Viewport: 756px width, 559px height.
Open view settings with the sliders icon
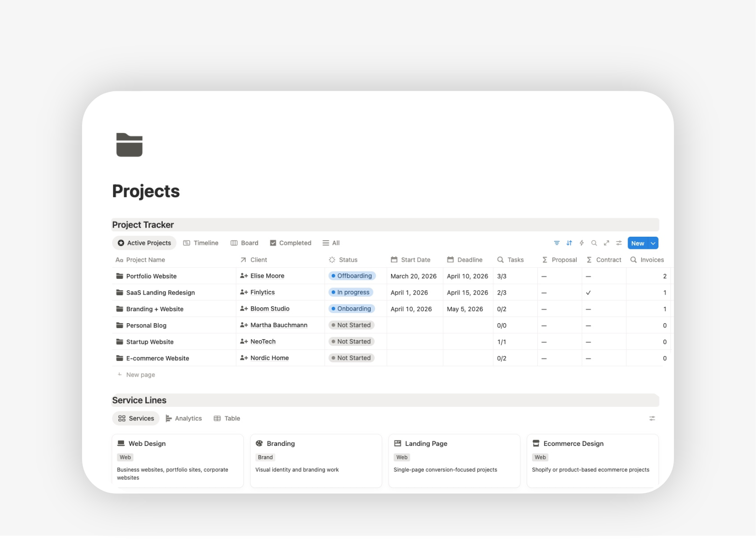[x=618, y=243]
